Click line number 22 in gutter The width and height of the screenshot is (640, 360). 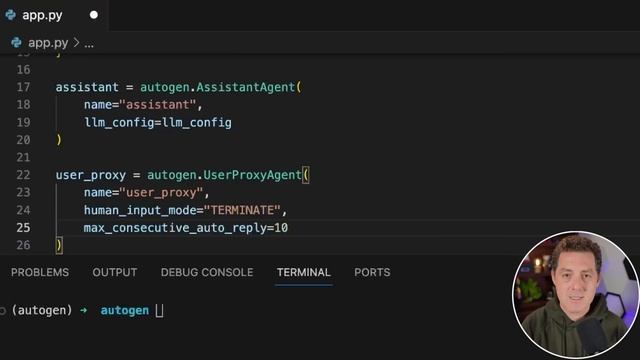(23, 175)
